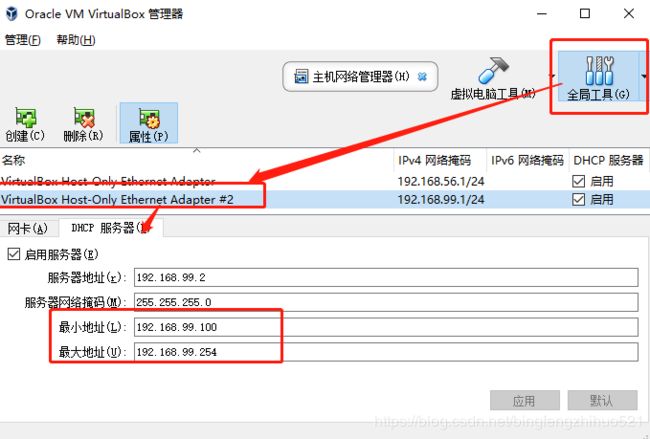Select the Host Network Manager (主机网络管理器) button
The height and width of the screenshot is (439, 650).
(x=360, y=77)
